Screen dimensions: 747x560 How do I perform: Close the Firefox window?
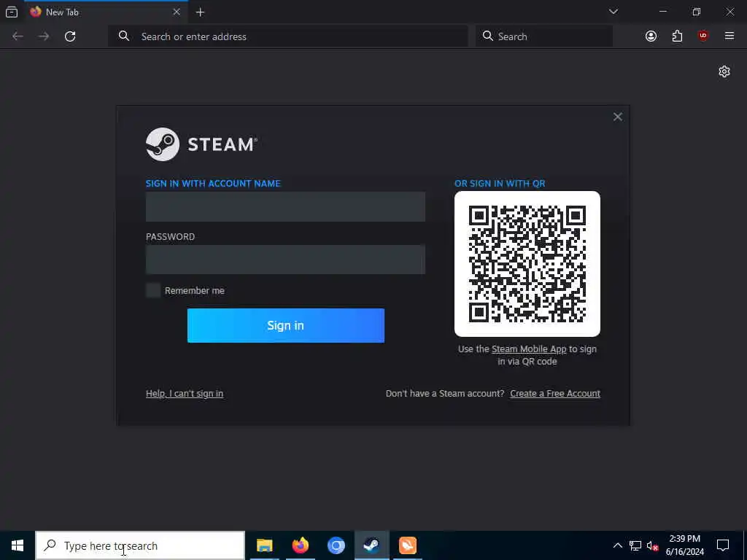(x=729, y=12)
